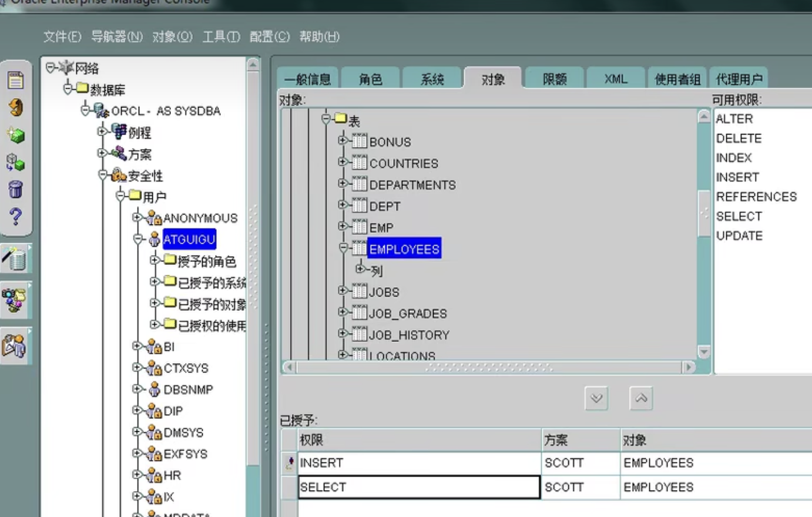Open the database wizard pencil icon
The height and width of the screenshot is (517, 812).
[x=15, y=258]
